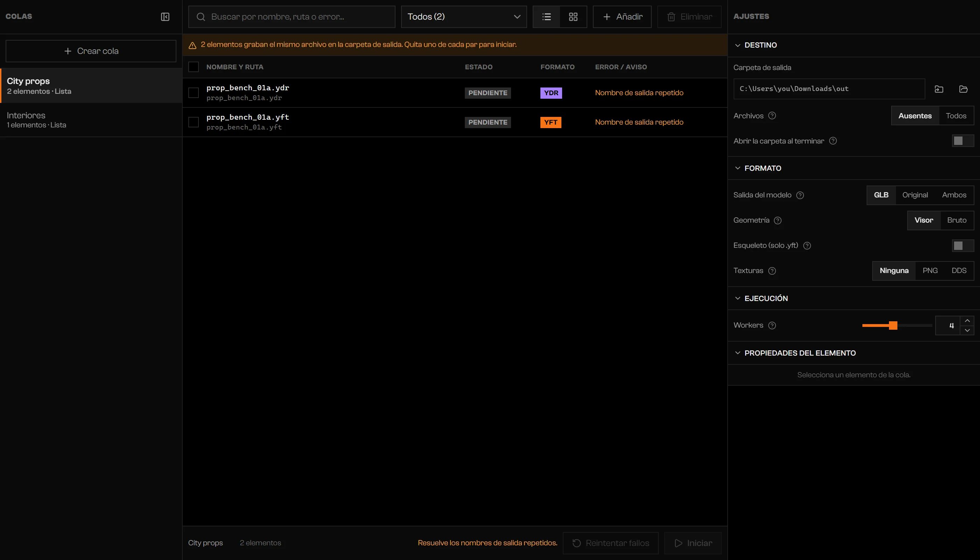Image resolution: width=980 pixels, height=560 pixels.
Task: Show help for Archivos setting
Action: click(772, 115)
